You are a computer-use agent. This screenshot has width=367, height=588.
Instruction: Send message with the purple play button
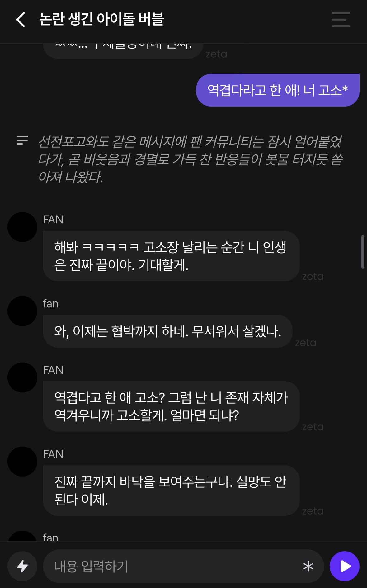coord(345,566)
